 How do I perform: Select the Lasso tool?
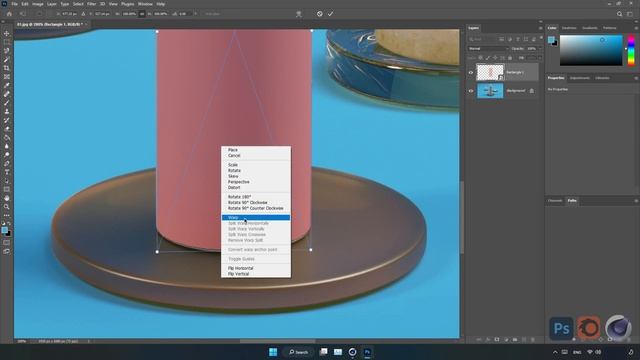(7, 51)
